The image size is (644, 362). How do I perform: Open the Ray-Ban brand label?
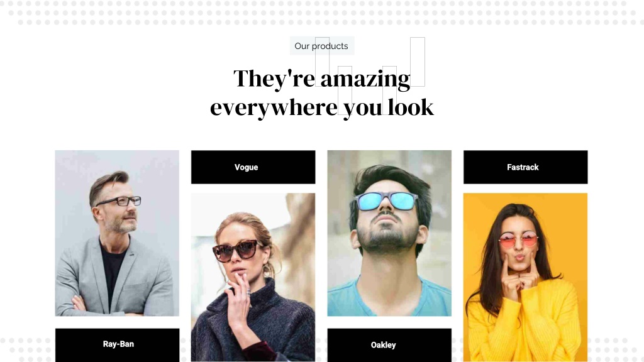tap(118, 345)
